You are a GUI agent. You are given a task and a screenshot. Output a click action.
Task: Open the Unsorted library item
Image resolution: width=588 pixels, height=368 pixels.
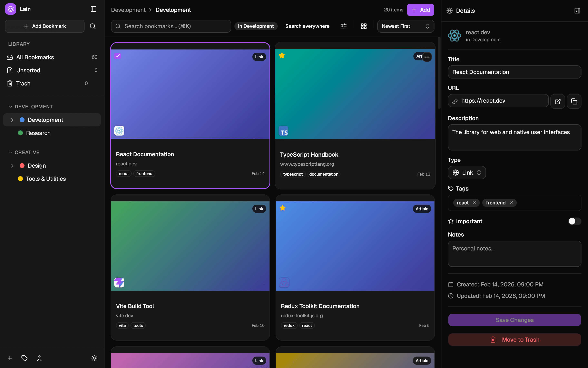pos(52,70)
